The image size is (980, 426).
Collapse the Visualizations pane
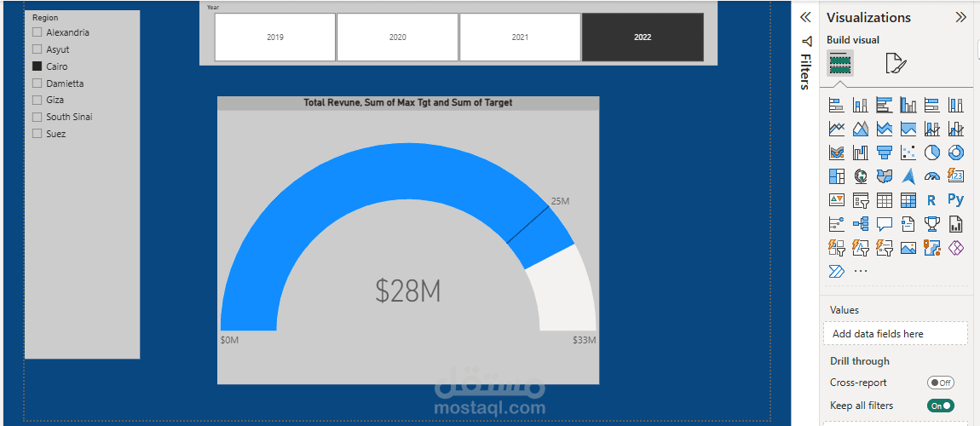tap(960, 18)
